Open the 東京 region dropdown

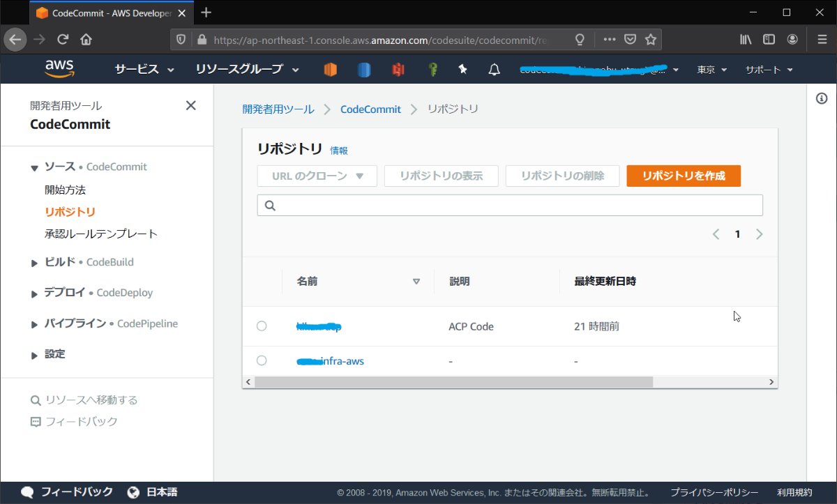pyautogui.click(x=712, y=70)
